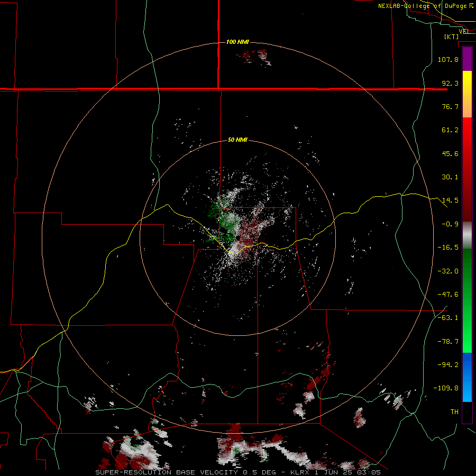This screenshot has width=476, height=476.
Task: Pick the blue segment of velocity color bar
Action: (x=467, y=377)
